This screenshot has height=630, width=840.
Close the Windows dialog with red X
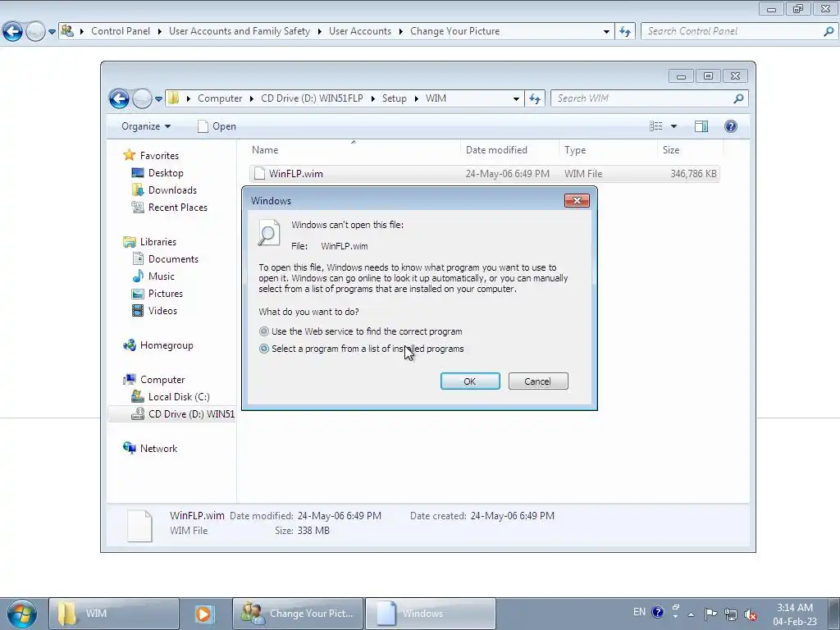[x=577, y=200]
